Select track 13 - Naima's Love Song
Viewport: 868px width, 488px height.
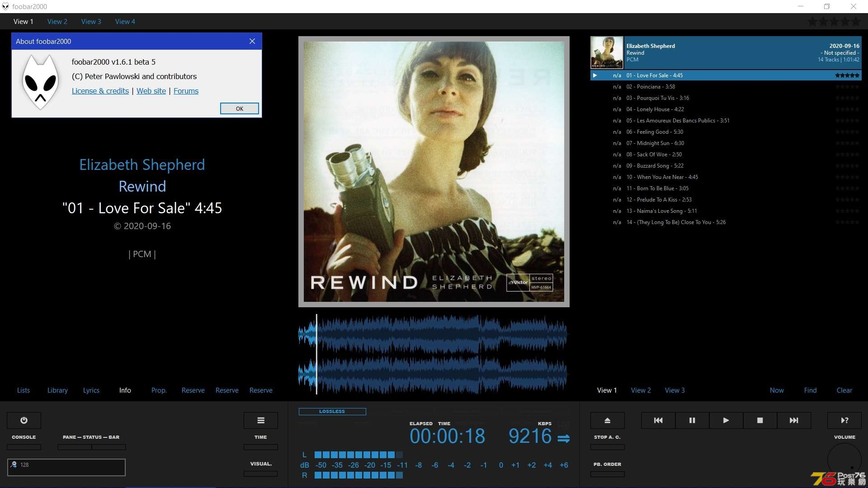pos(726,211)
